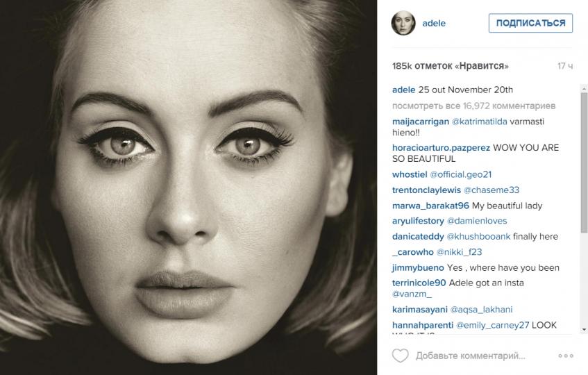The image size is (588, 375).
Task: Open the @vanzm_ mention
Action: coord(412,294)
